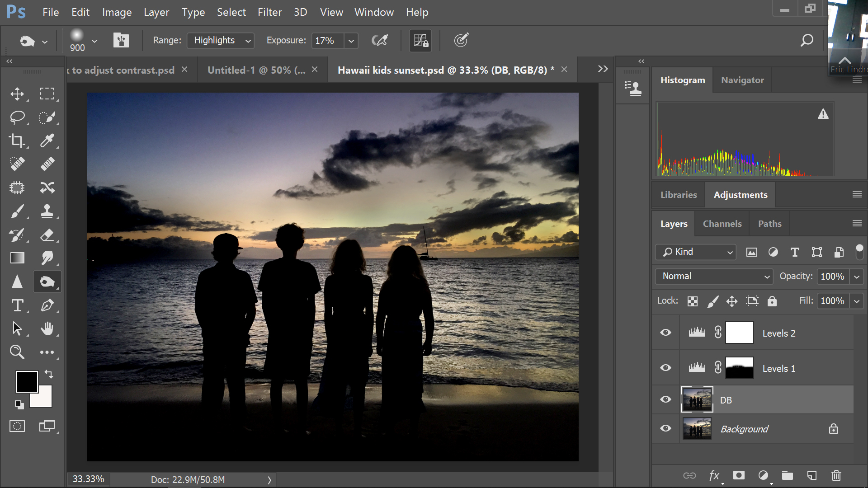This screenshot has width=868, height=488.
Task: Switch to the Navigator tab
Action: (x=742, y=80)
